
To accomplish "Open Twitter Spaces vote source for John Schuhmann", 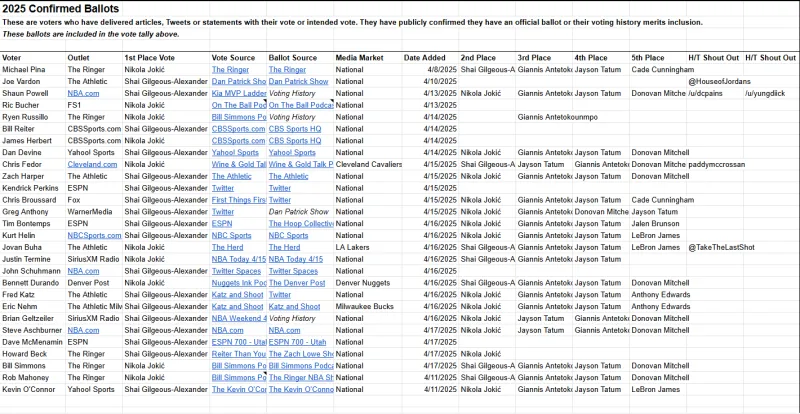I will 236,271.
